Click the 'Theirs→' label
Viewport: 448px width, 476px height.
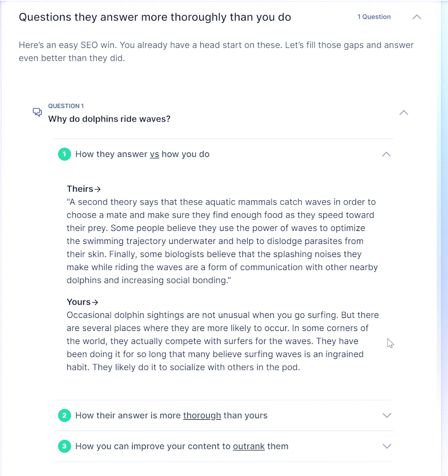click(84, 189)
